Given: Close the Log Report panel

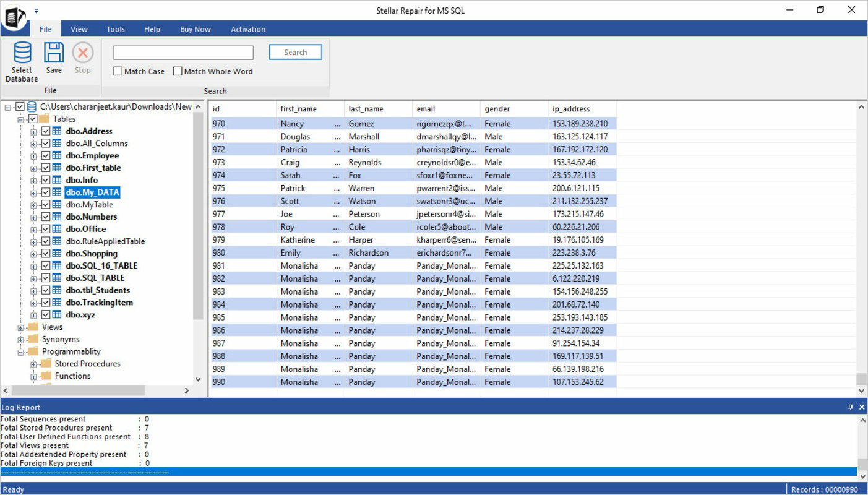Looking at the screenshot, I should 862,407.
